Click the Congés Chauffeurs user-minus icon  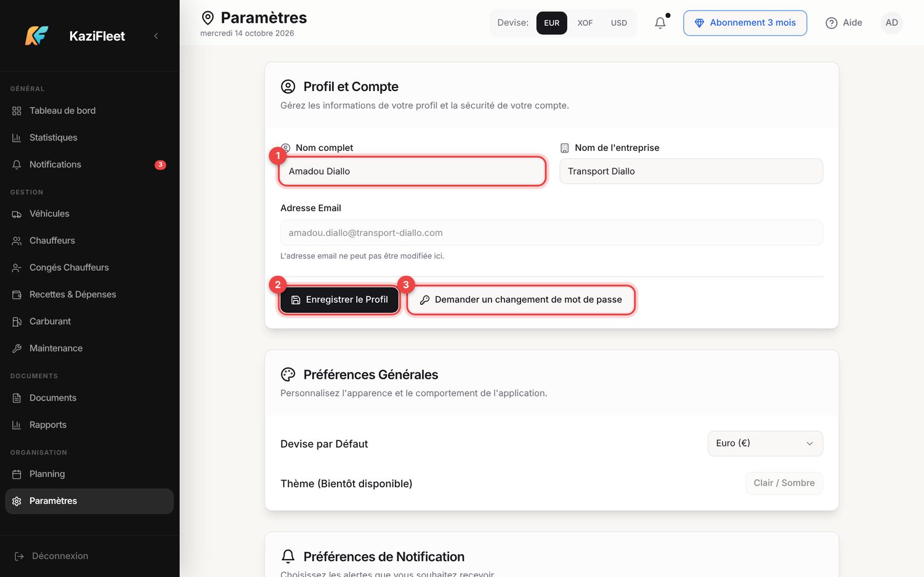(x=17, y=268)
